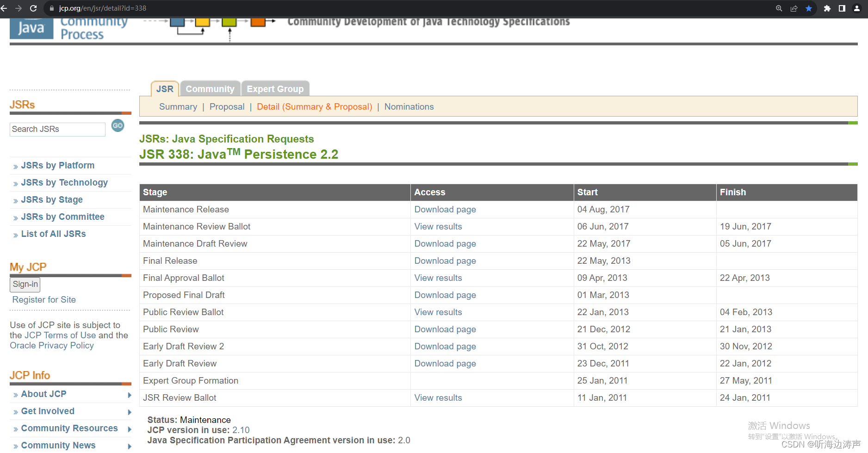View results of Final Approval Ballot
Screen dimensions: 868x453
pos(438,278)
